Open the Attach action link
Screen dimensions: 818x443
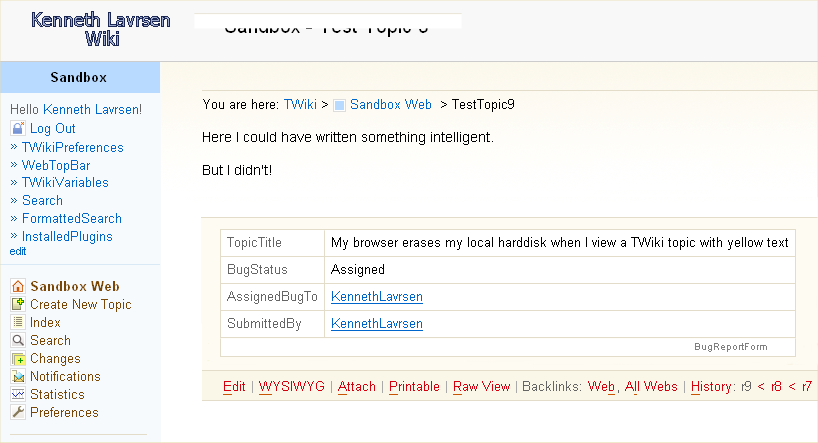coord(357,386)
